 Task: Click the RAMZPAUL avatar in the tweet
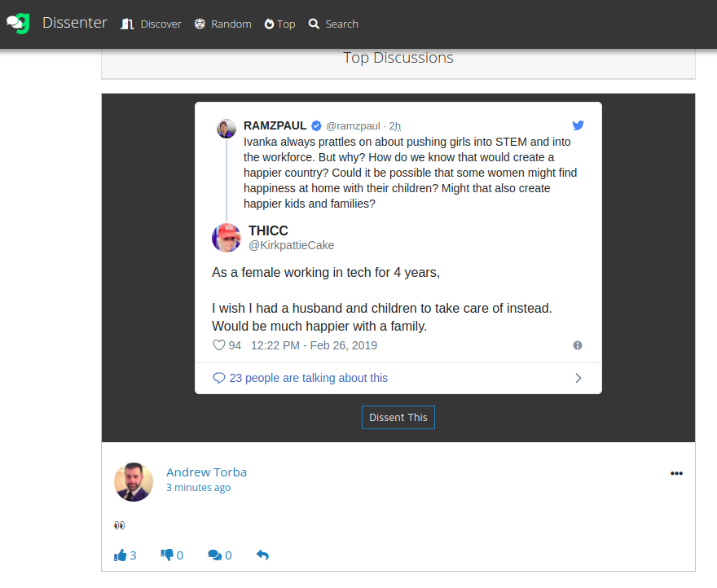pyautogui.click(x=227, y=129)
